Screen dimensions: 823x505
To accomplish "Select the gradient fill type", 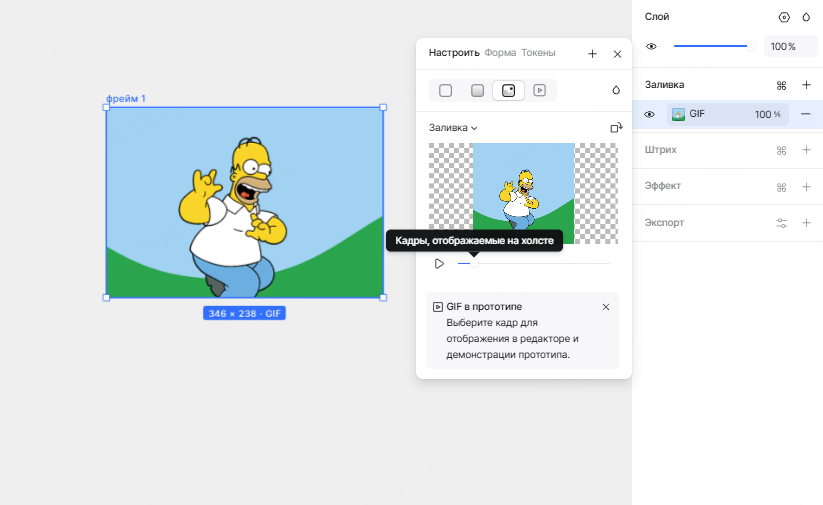I will pos(478,90).
